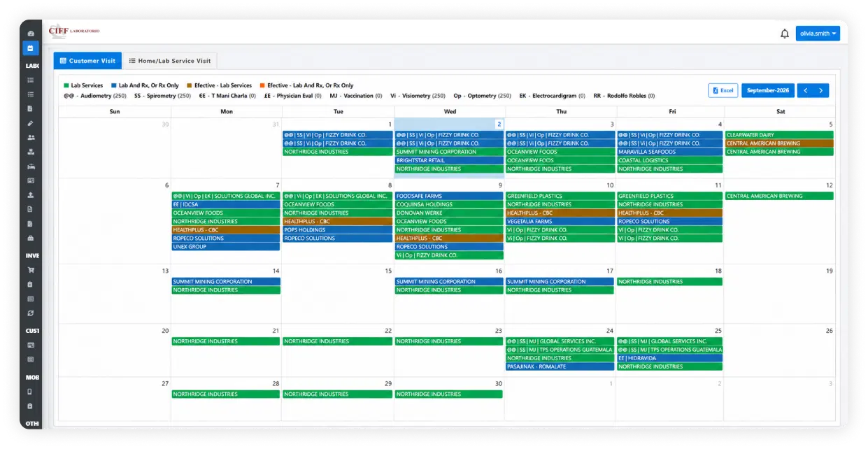Click the green Lab Services legend swatch
The width and height of the screenshot is (868, 449).
pos(66,85)
